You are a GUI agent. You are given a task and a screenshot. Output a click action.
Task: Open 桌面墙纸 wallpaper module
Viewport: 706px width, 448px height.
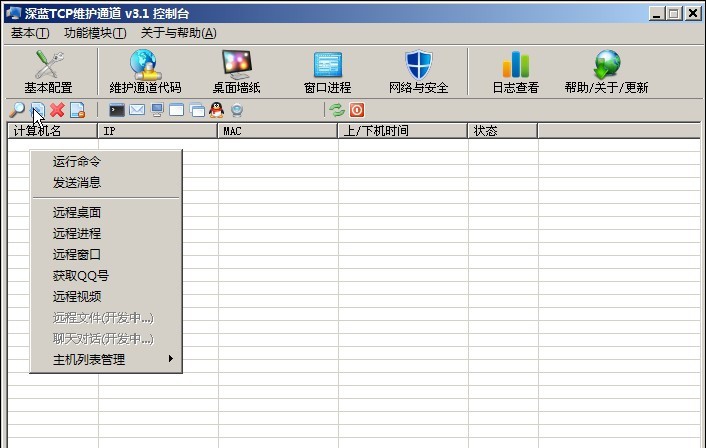click(x=236, y=72)
